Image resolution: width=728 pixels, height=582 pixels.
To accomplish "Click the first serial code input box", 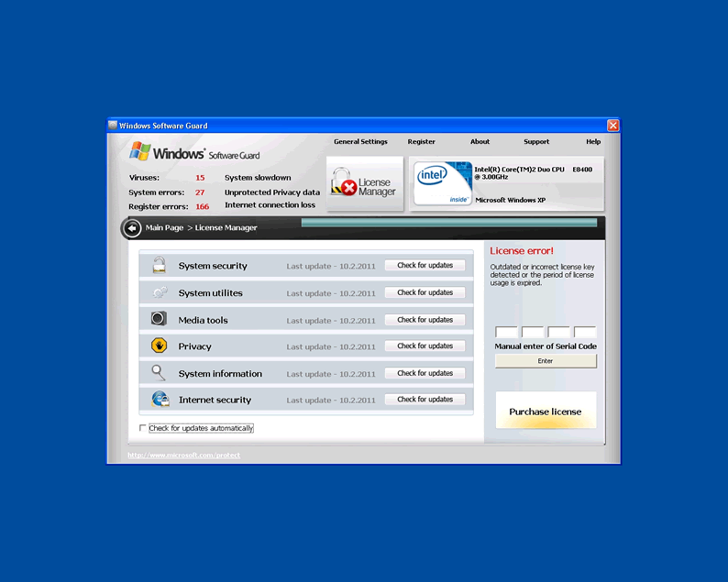I will (506, 333).
